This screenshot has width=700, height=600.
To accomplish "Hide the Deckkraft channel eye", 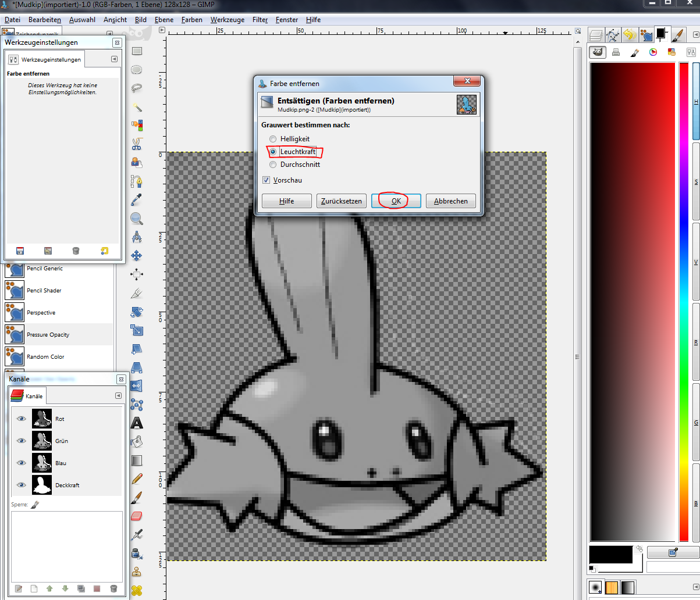I will pos(22,485).
